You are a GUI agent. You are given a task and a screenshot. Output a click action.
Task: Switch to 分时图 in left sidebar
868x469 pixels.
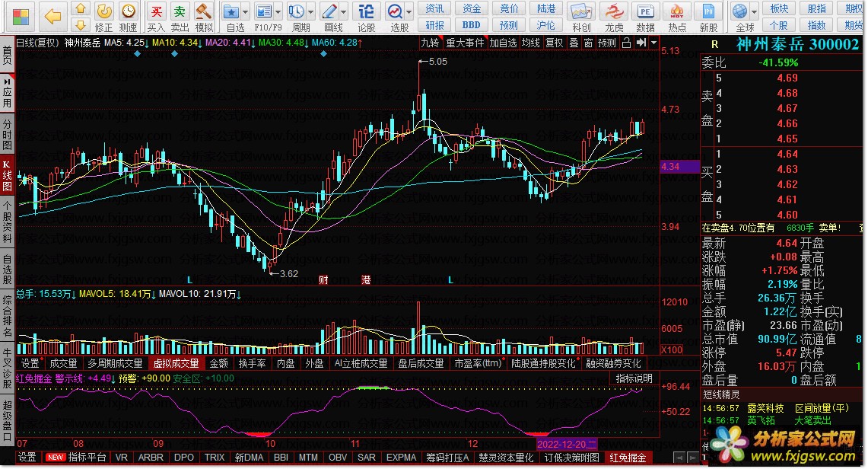(7, 134)
